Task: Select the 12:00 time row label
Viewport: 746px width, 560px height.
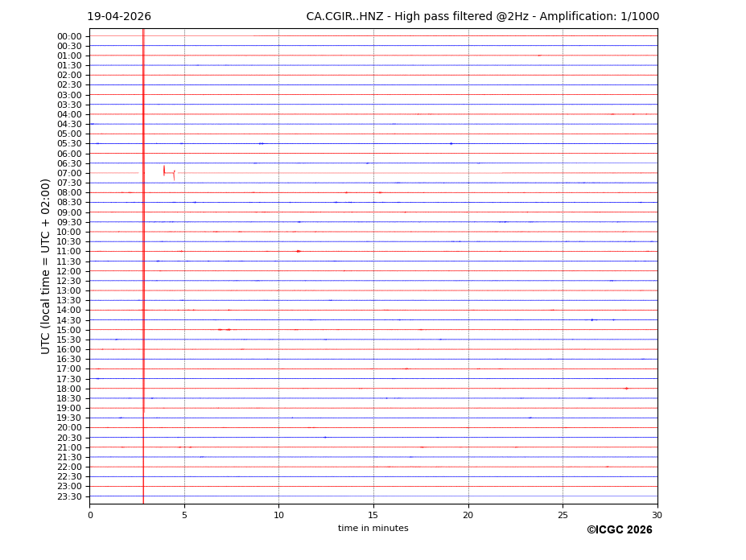Action: (x=68, y=271)
